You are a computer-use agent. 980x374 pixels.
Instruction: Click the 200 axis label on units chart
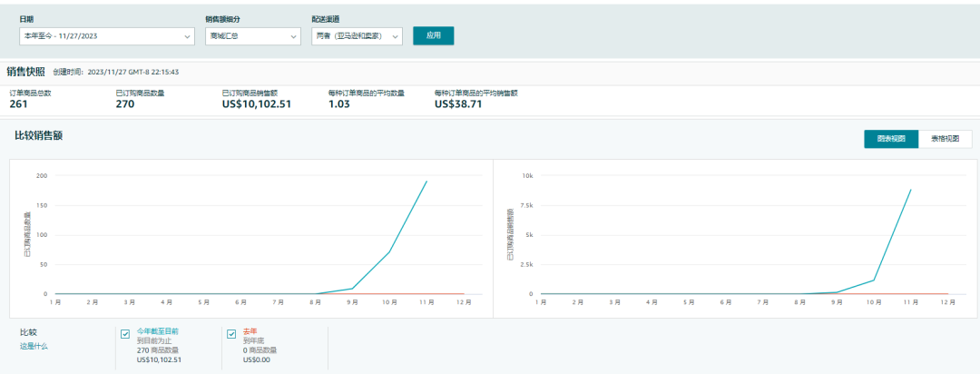pyautogui.click(x=43, y=176)
